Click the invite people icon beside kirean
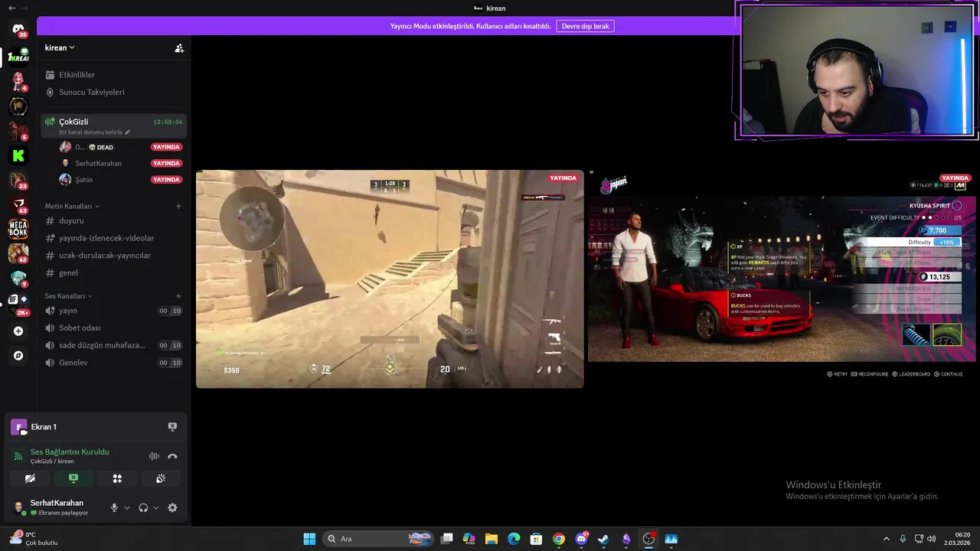 point(179,47)
